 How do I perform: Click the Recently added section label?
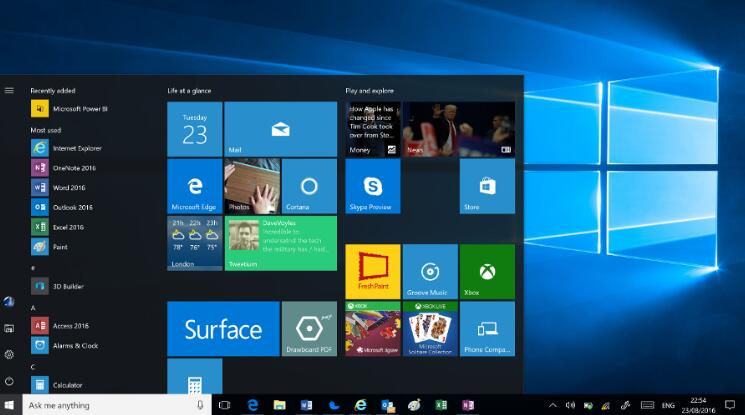53,91
